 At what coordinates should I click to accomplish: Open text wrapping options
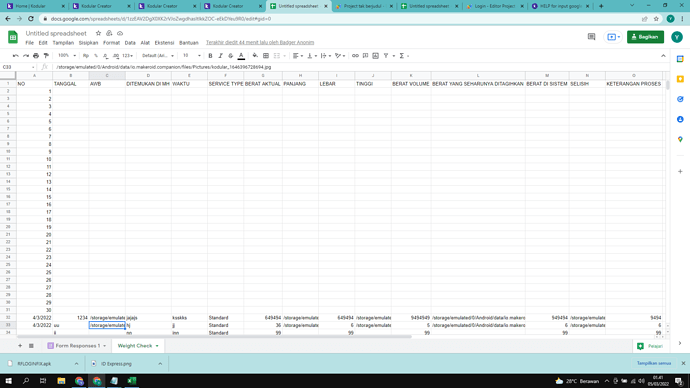click(x=326, y=56)
